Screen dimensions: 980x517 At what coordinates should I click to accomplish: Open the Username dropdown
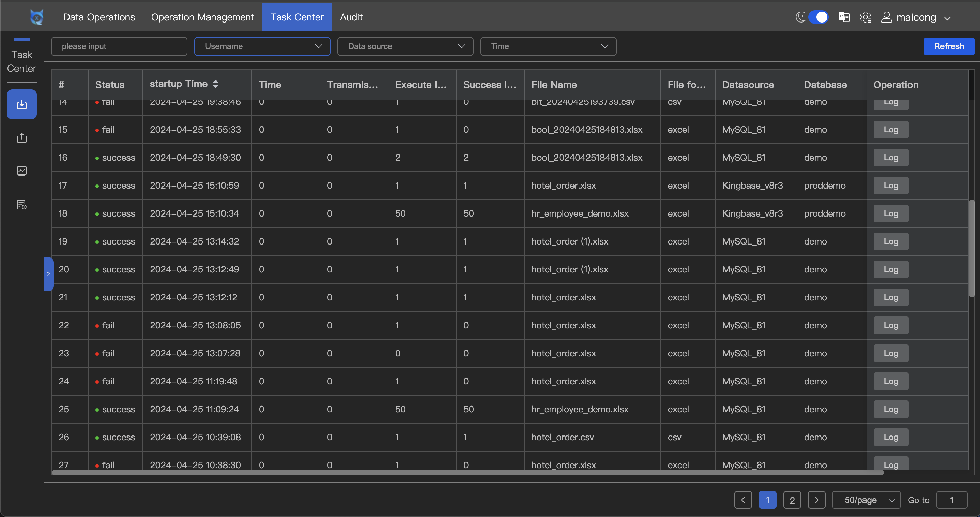click(x=262, y=46)
